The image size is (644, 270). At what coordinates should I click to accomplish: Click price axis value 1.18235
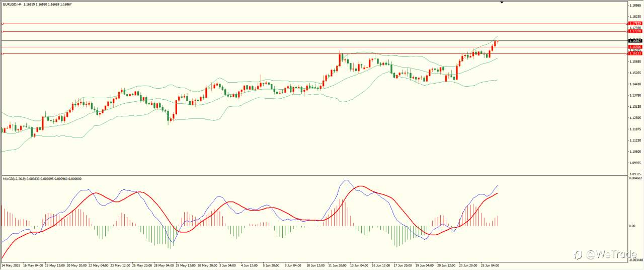point(635,17)
